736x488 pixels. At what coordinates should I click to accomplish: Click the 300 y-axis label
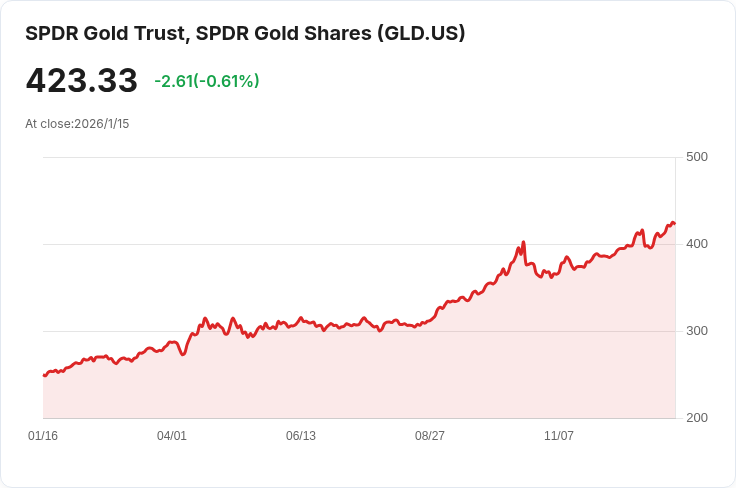[696, 331]
